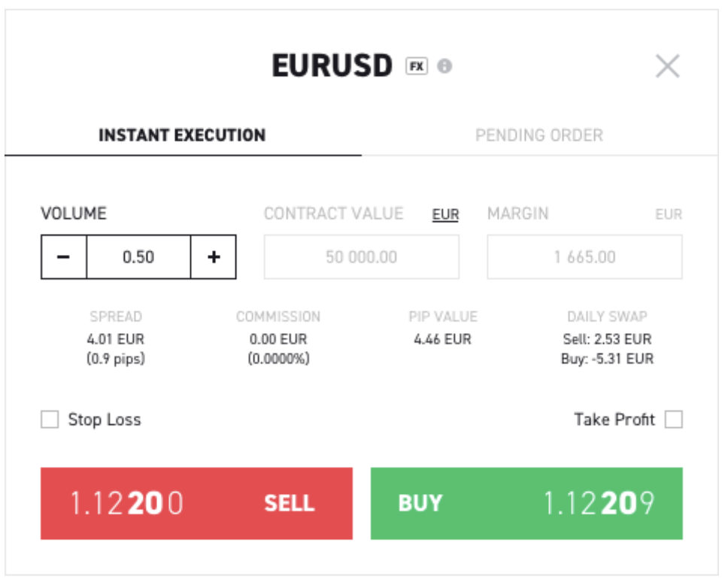Click the FX badge icon beside EURUSD

pos(416,66)
